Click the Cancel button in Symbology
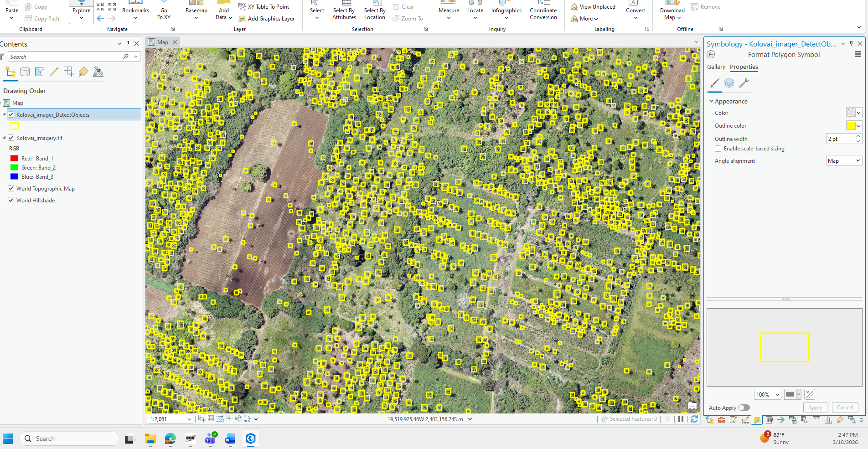The image size is (868, 449). [845, 408]
